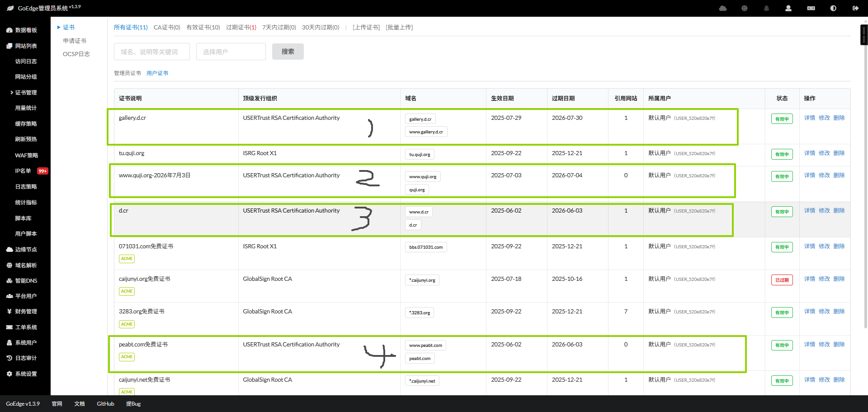Screen dimensions: 868x412
Task: Open the admin user profile icon
Action: point(788,8)
